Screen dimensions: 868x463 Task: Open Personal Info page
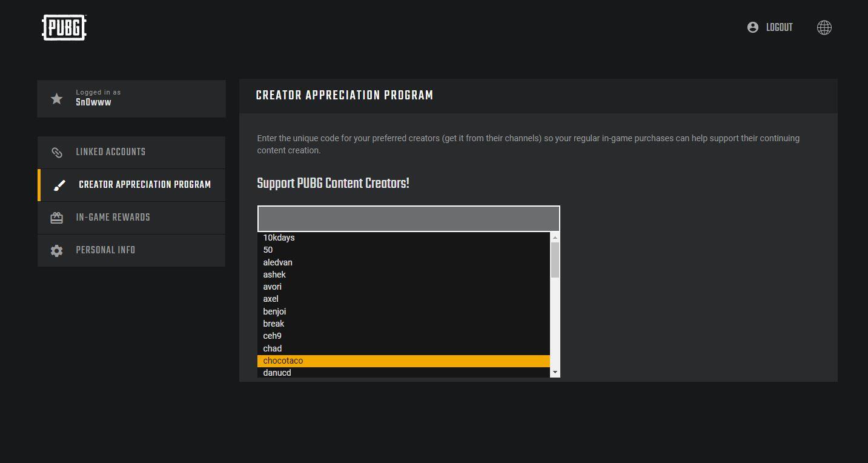105,251
